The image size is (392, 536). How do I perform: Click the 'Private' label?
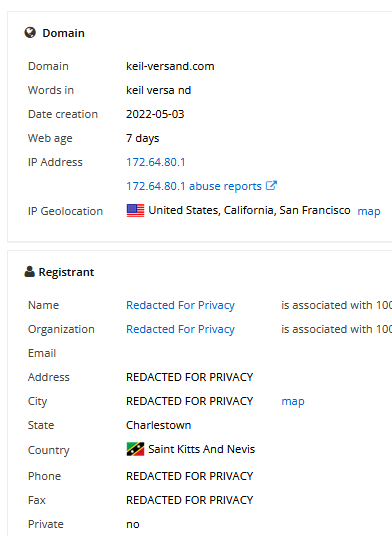46,524
